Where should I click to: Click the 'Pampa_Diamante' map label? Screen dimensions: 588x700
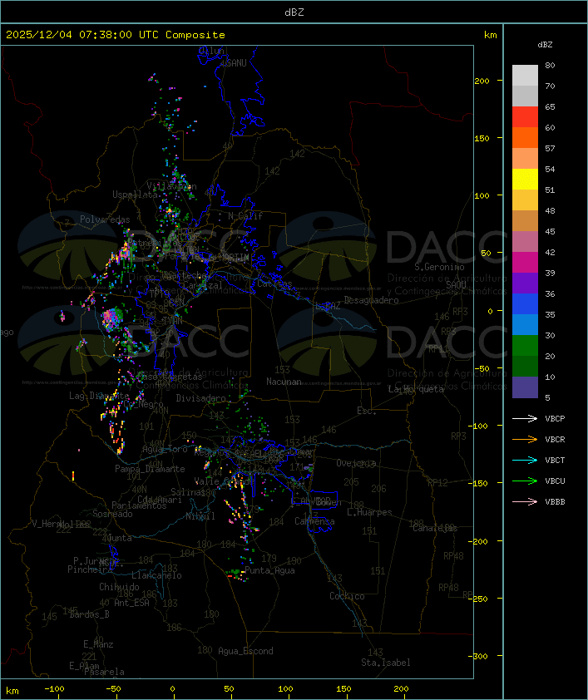pyautogui.click(x=150, y=469)
